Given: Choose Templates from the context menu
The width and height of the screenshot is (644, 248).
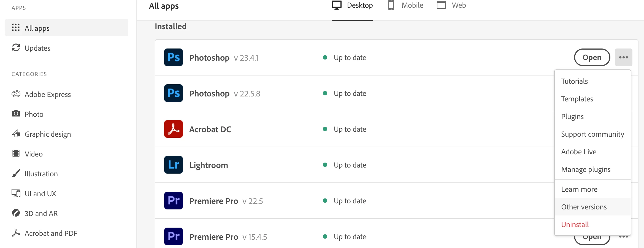Looking at the screenshot, I should 592,99.
